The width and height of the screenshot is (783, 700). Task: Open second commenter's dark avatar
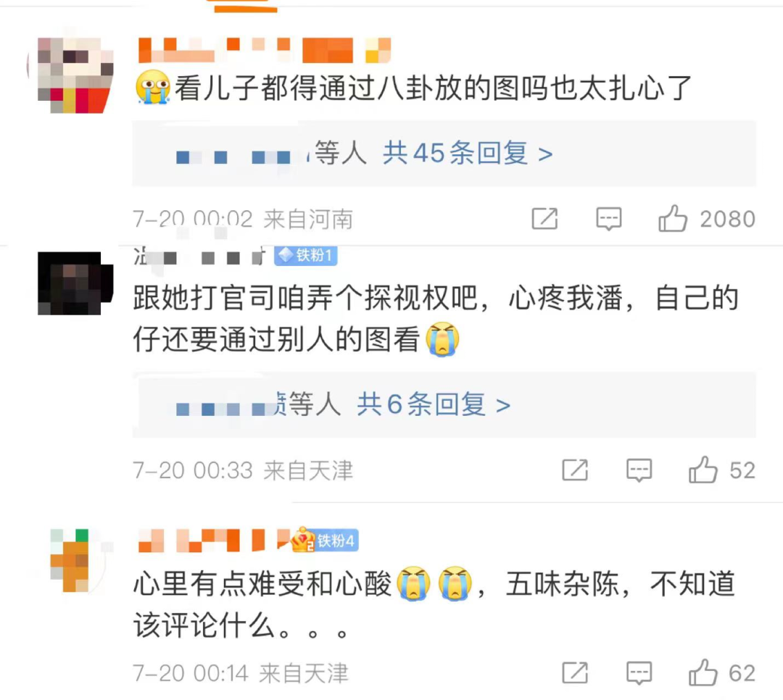pyautogui.click(x=75, y=283)
